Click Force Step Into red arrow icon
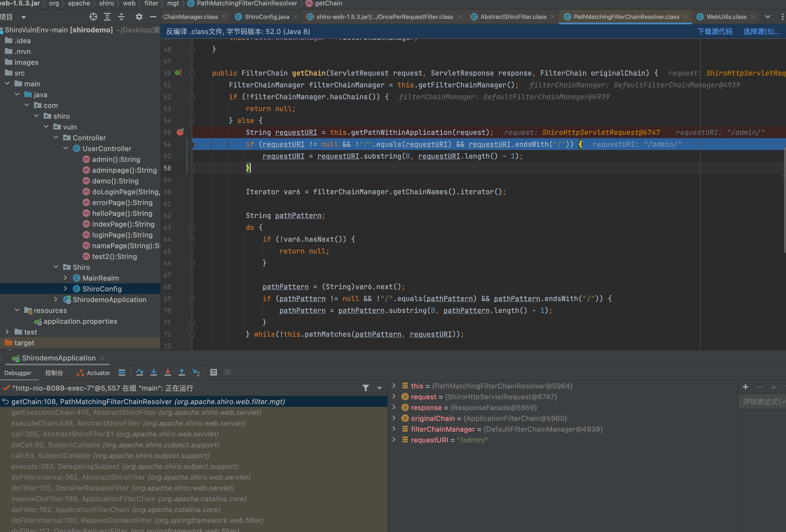This screenshot has width=786, height=532. 168,372
